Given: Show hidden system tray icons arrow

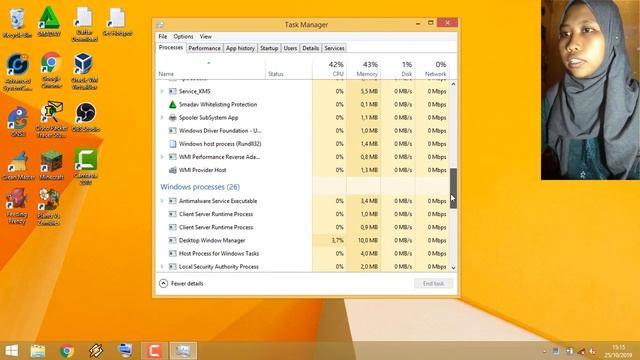Looking at the screenshot, I should (544, 351).
